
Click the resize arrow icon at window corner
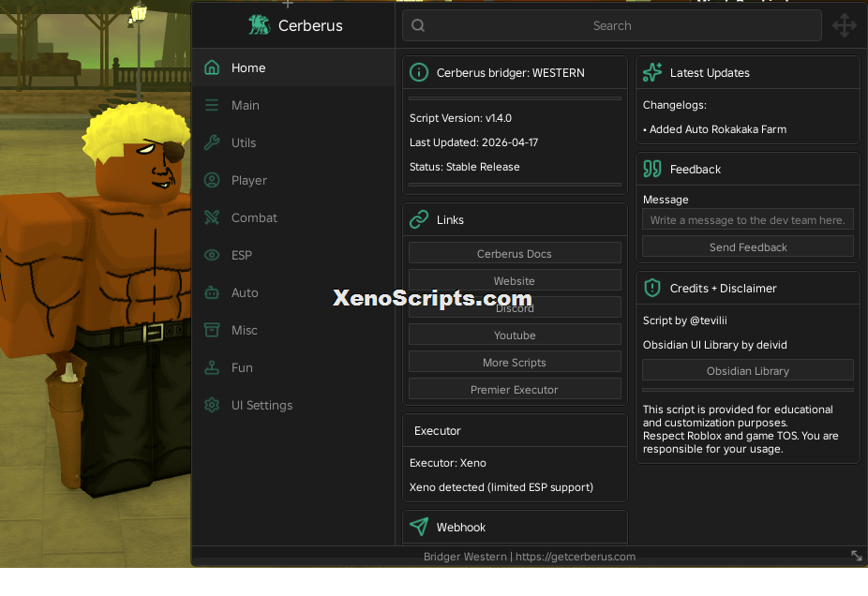point(857,556)
